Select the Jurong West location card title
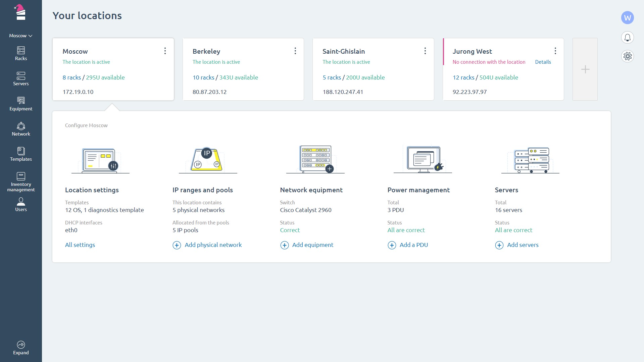 pyautogui.click(x=472, y=51)
